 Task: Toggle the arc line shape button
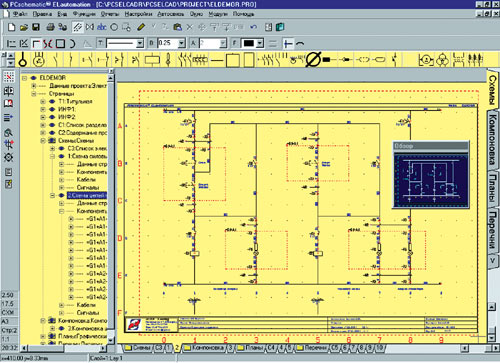click(x=72, y=43)
